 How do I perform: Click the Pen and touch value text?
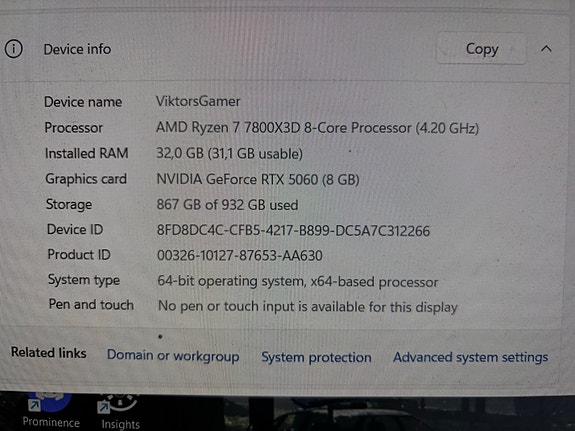coord(308,306)
